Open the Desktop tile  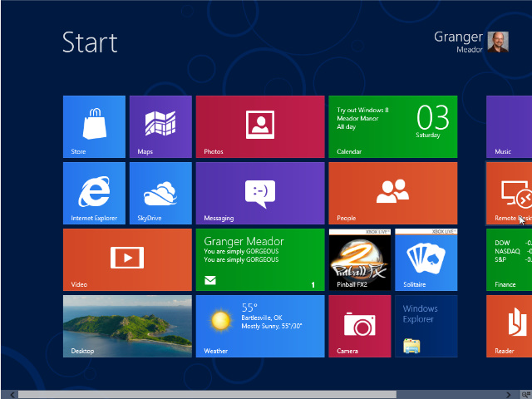[x=127, y=326]
